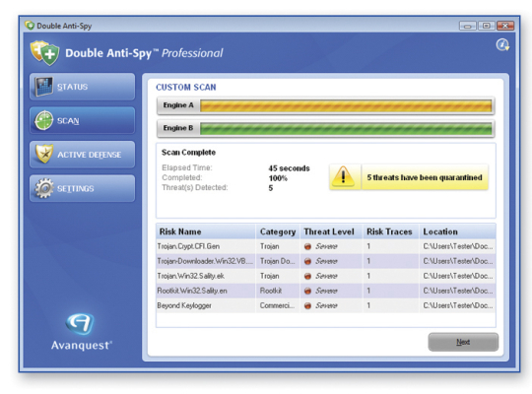This screenshot has width=532, height=394.
Task: Click the Custom Scan heading
Action: [186, 88]
